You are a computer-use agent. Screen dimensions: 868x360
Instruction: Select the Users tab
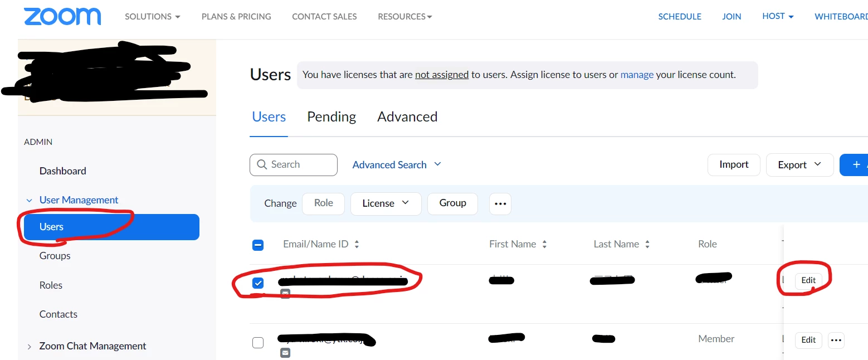[x=269, y=116]
